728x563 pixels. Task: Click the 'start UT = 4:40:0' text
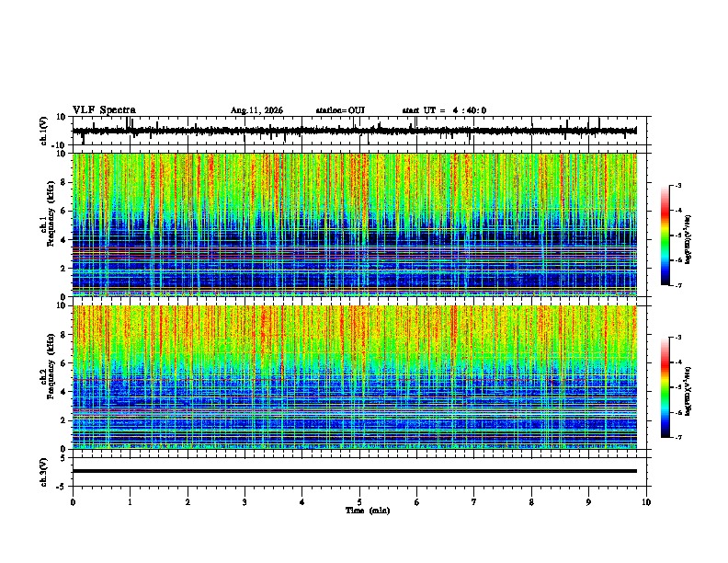(x=444, y=110)
